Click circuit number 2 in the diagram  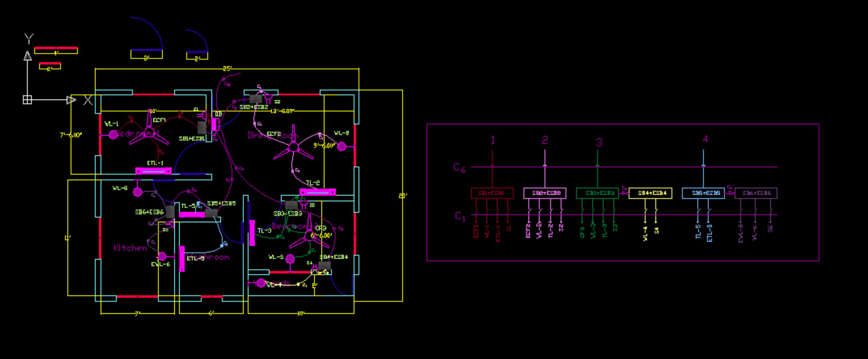click(545, 140)
